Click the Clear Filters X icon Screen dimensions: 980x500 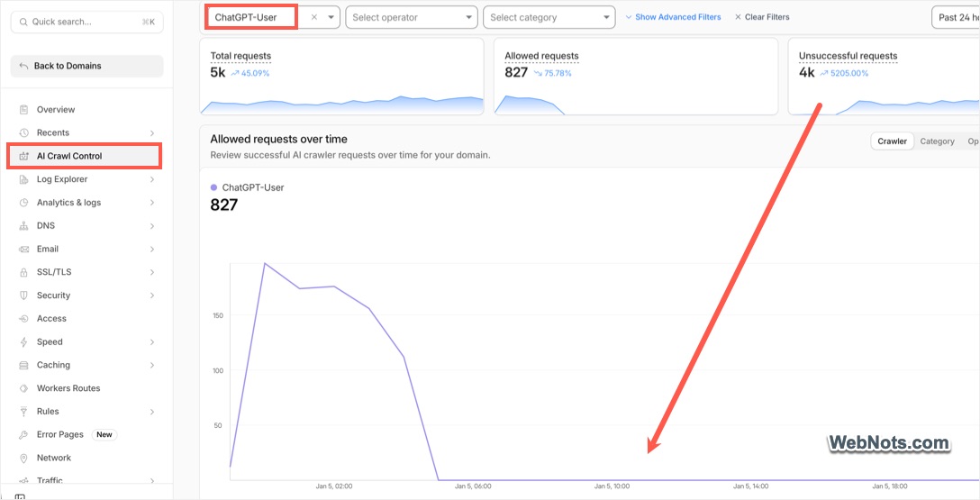click(x=738, y=17)
